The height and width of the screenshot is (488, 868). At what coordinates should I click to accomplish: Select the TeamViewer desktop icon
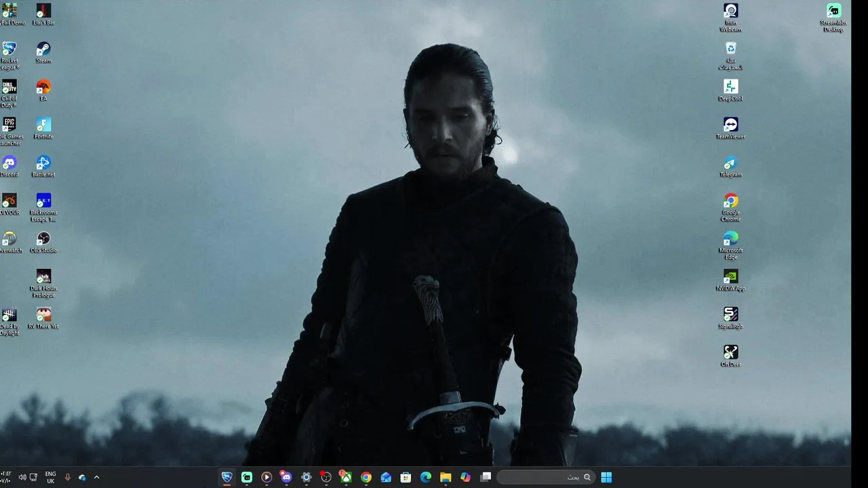[x=730, y=129]
